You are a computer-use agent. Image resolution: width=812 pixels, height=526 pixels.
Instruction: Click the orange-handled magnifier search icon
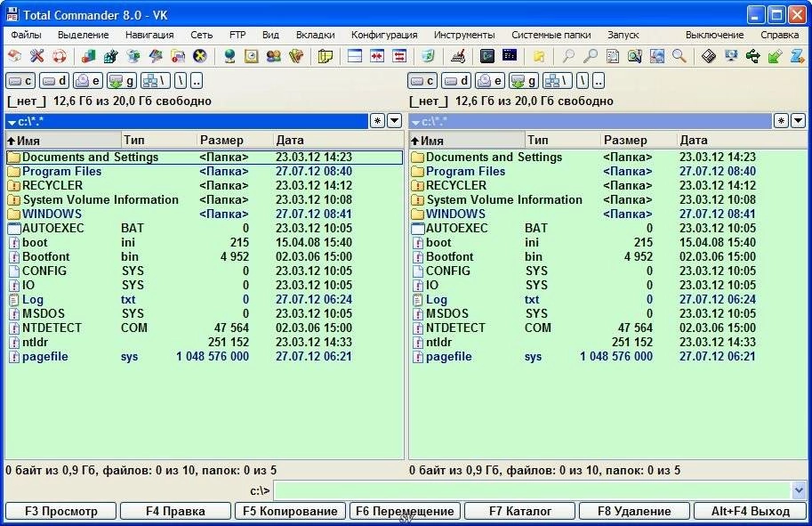coord(679,55)
